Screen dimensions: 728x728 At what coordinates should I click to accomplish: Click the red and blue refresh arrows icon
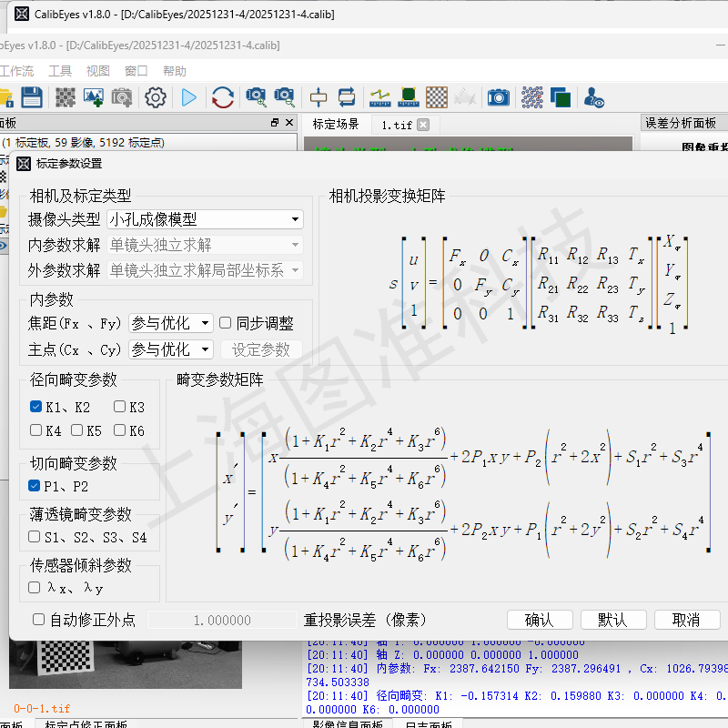tap(222, 96)
